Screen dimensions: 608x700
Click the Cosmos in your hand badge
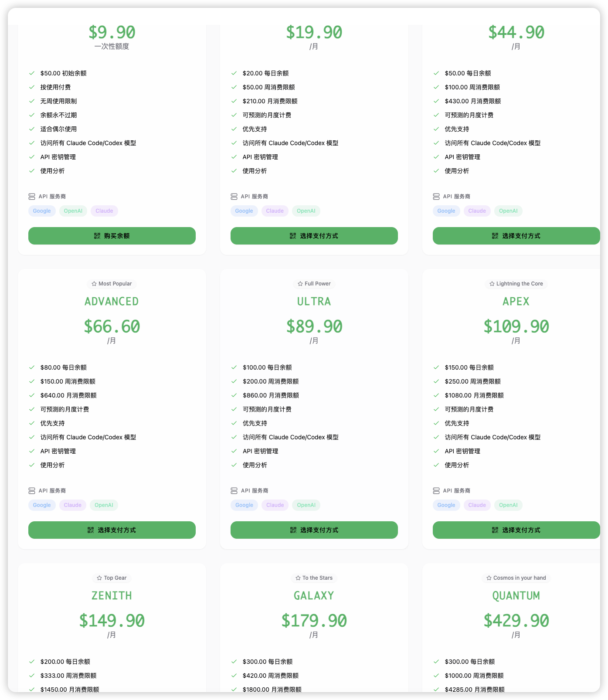point(516,578)
